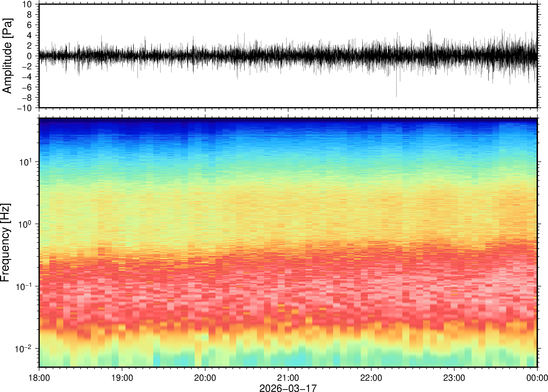Click the 20:00 time axis label
Viewport: 548px width, 392px height.
205,378
